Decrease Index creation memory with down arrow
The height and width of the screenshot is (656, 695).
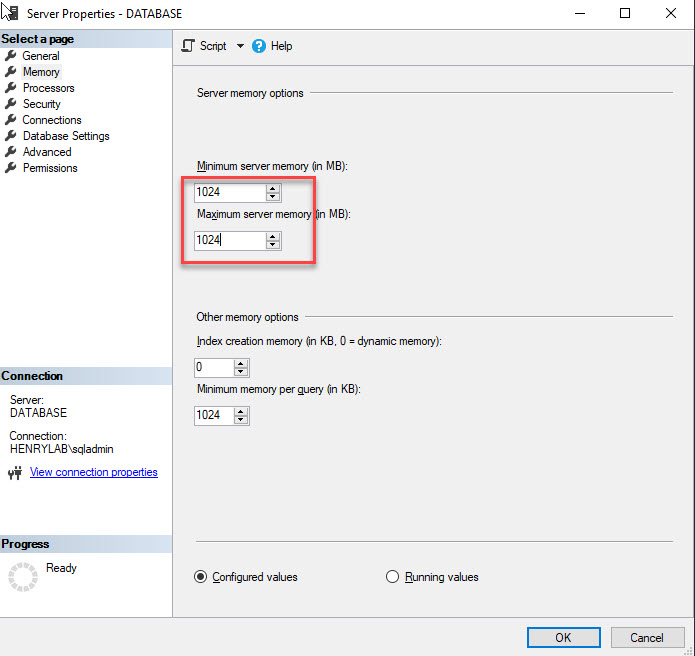click(x=242, y=372)
